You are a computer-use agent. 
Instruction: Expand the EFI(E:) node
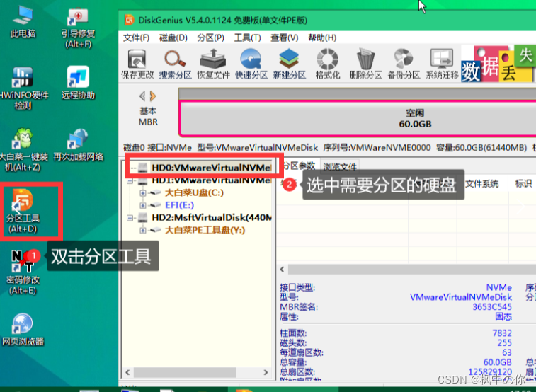pos(142,205)
